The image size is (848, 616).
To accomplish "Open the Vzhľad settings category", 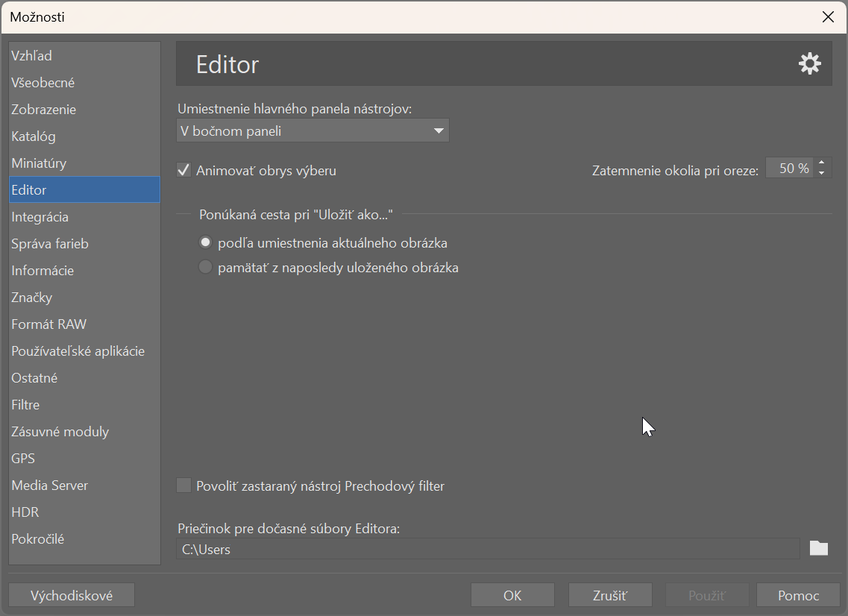I will (84, 56).
